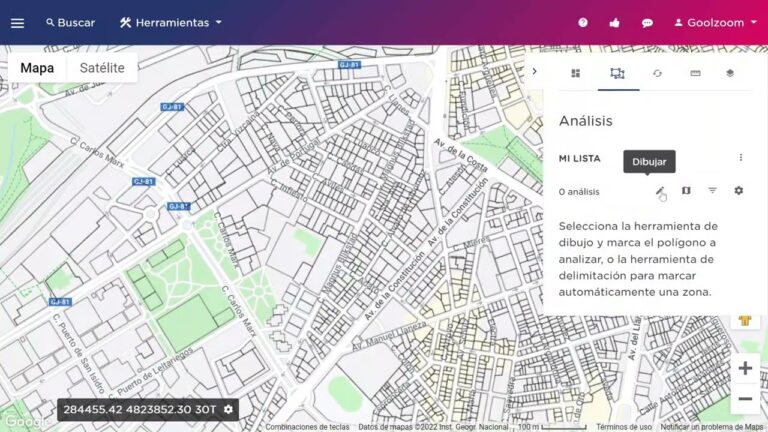Select the analysis polygon panel tab

tap(618, 73)
